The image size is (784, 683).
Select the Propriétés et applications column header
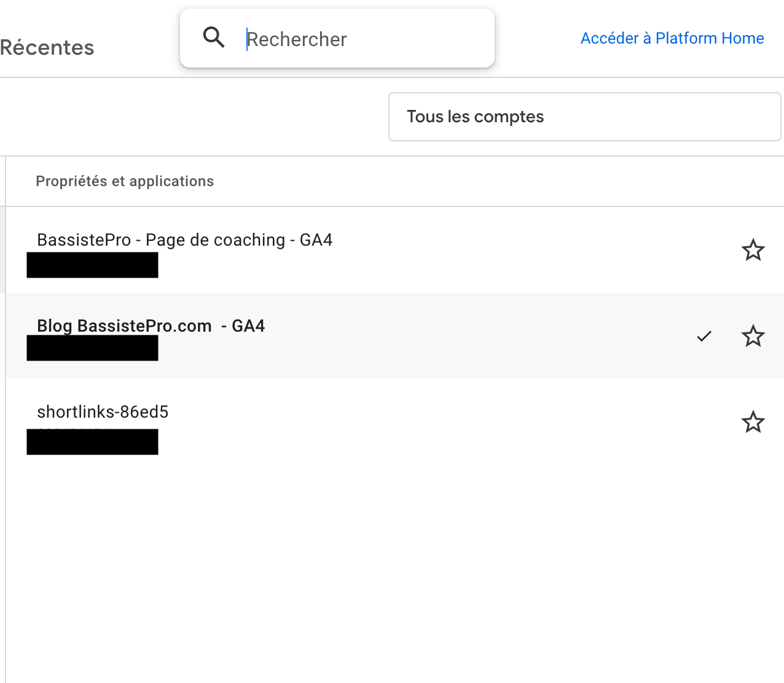pos(125,181)
